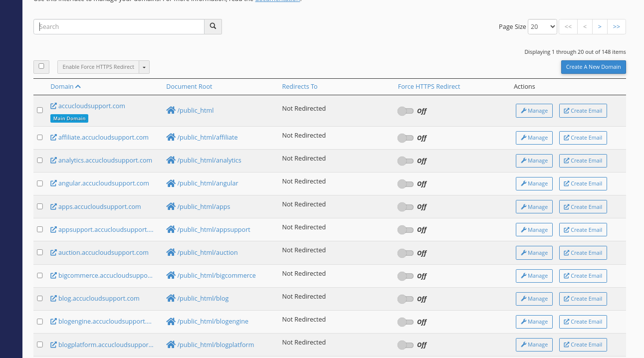The width and height of the screenshot is (644, 358).
Task: Click home icon for /public_html/affiliate document root
Action: click(171, 138)
